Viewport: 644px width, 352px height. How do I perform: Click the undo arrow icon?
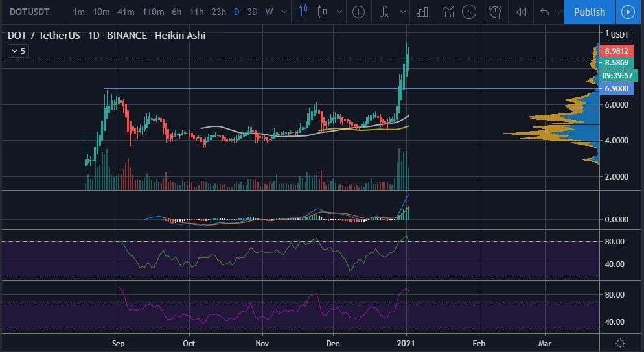click(545, 12)
